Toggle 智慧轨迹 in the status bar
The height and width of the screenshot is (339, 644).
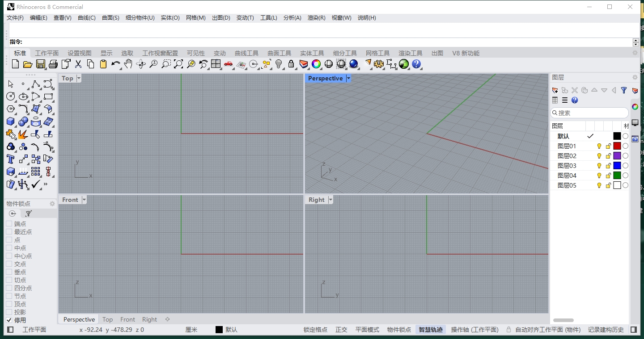(x=430, y=329)
